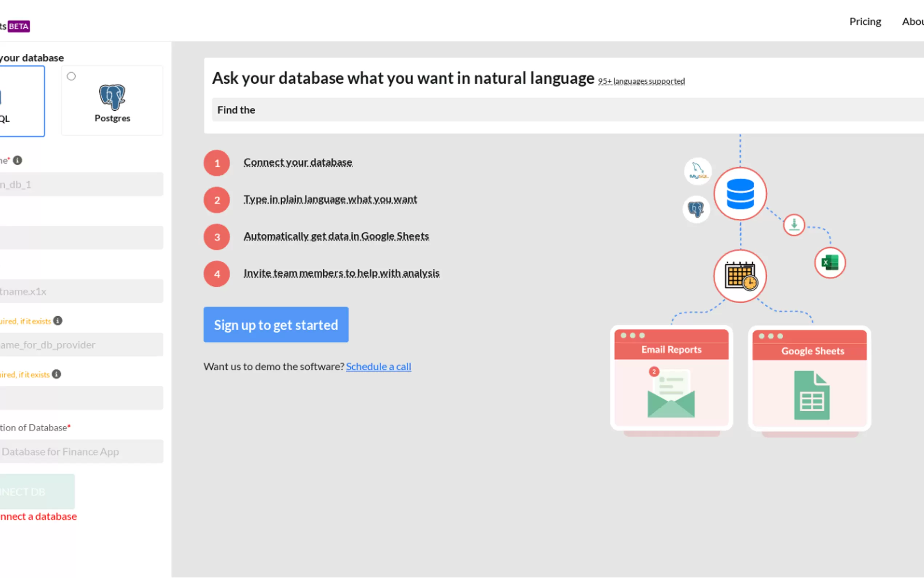Click step 4 Invite team members link
The image size is (924, 578).
click(341, 273)
